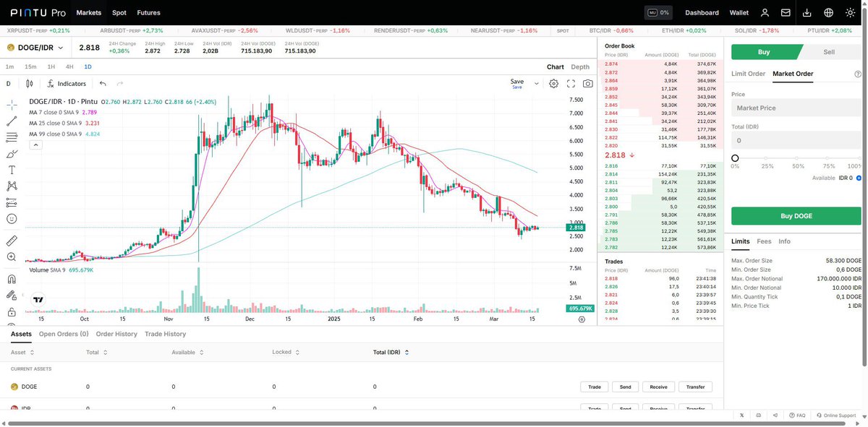Switch to the Sell side
The image size is (868, 427).
click(830, 52)
